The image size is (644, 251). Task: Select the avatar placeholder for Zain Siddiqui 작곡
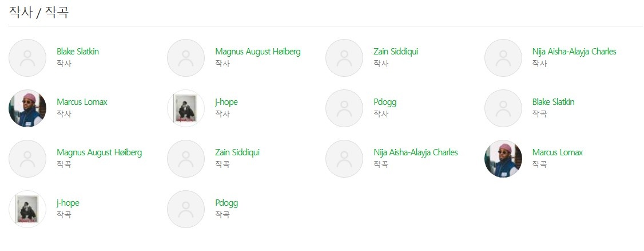186,159
